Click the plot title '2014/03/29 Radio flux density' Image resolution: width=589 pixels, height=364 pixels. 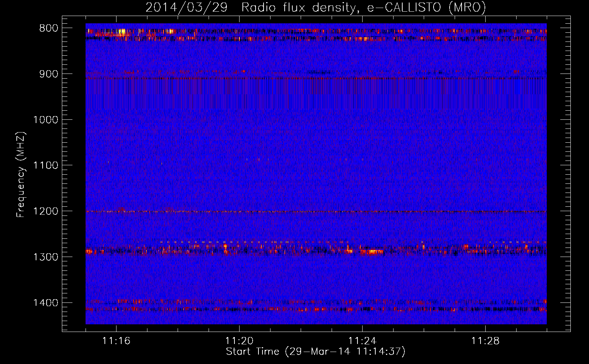(x=316, y=8)
